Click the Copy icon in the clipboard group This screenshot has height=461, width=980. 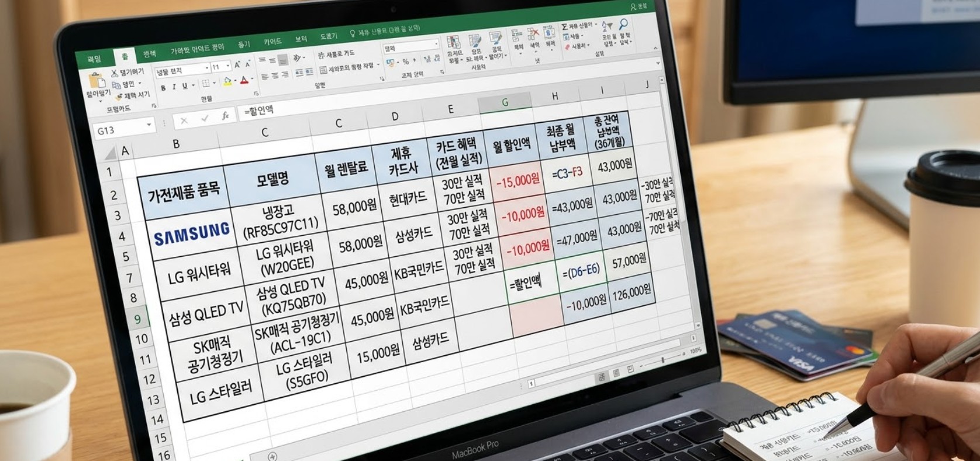[x=116, y=85]
